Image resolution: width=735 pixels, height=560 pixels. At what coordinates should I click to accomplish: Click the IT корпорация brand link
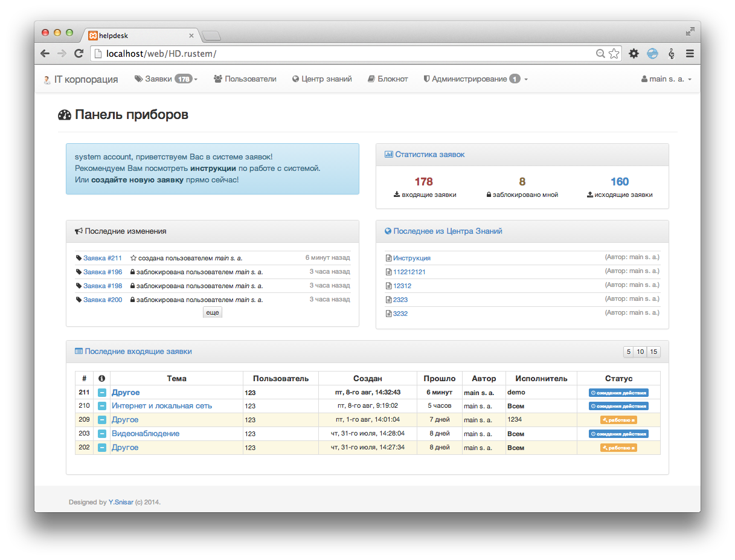point(80,79)
